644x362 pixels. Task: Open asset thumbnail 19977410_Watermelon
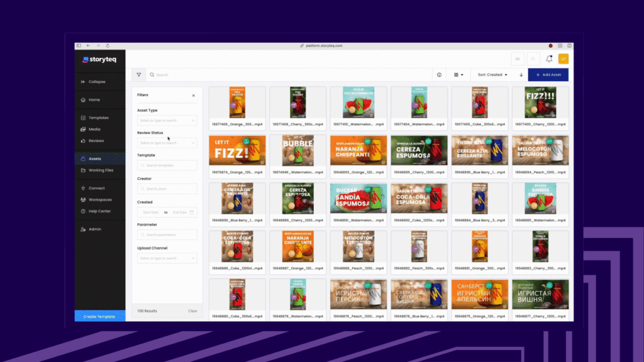tap(358, 102)
